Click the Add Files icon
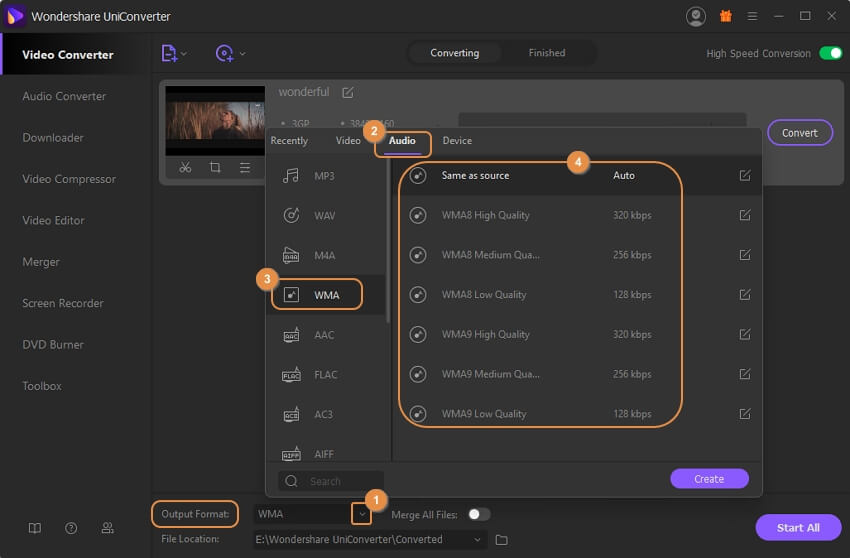 tap(169, 53)
